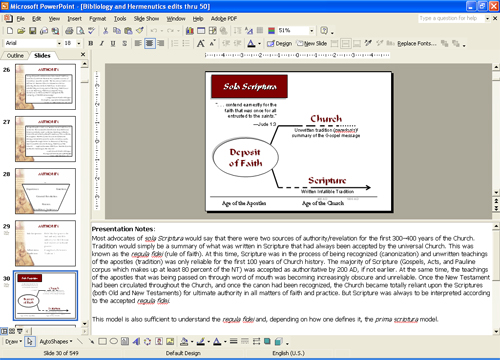Toggle Italic formatting
500x360 pixels.
pyautogui.click(x=102, y=43)
